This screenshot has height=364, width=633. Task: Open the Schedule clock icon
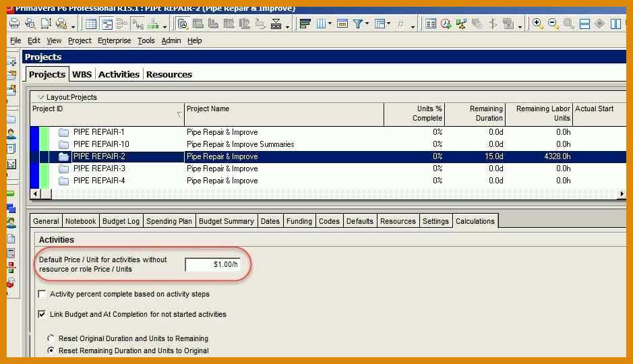coord(446,24)
